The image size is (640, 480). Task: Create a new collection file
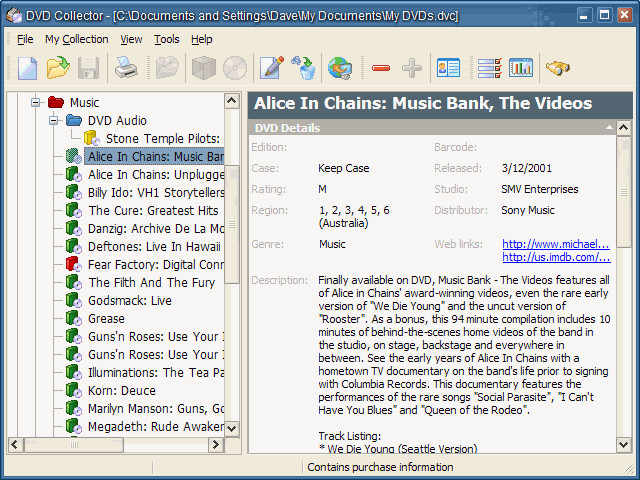[x=27, y=68]
